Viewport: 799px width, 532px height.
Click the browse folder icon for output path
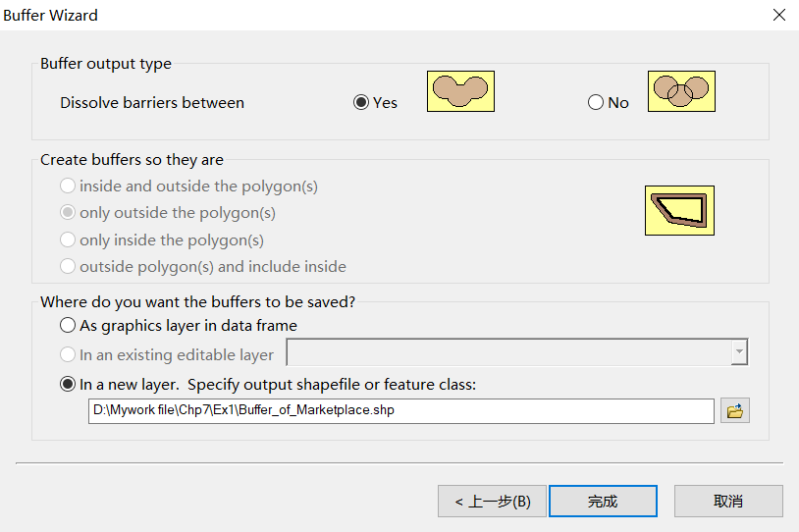[x=734, y=411]
